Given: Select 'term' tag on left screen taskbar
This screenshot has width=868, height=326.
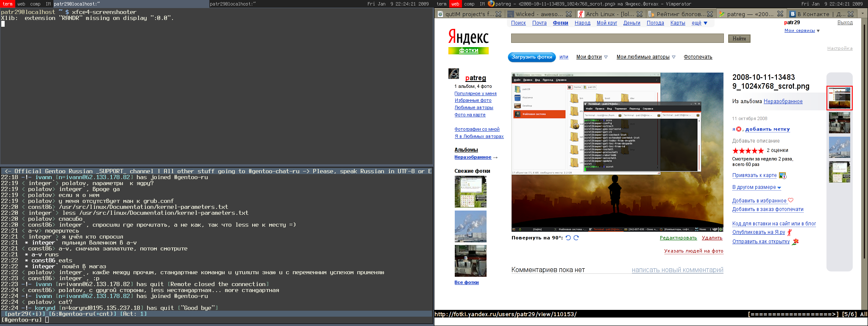Looking at the screenshot, I should [x=8, y=3].
